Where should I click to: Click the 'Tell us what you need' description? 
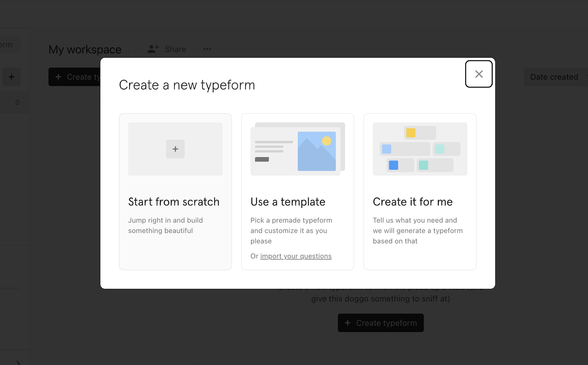pos(418,231)
